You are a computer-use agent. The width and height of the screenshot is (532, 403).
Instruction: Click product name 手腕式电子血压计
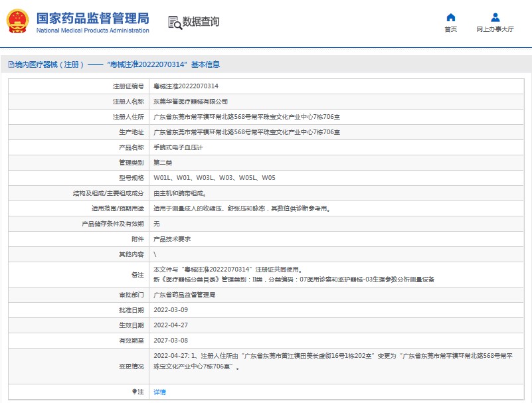click(x=178, y=147)
